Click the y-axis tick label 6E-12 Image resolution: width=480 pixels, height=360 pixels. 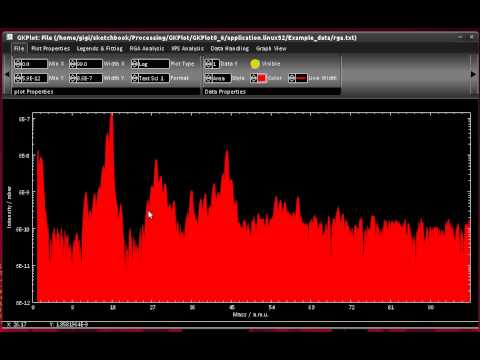click(x=23, y=303)
